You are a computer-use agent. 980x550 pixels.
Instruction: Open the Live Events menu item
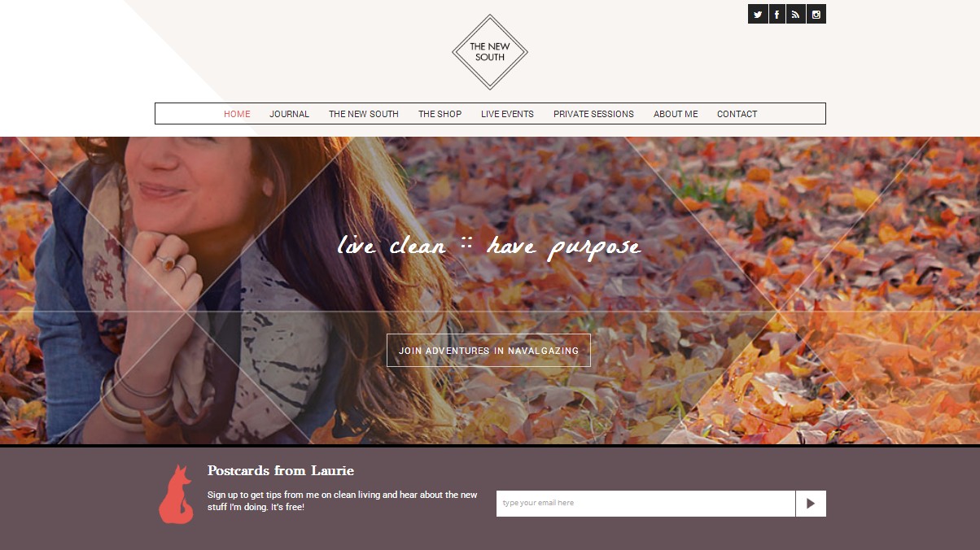(x=507, y=114)
